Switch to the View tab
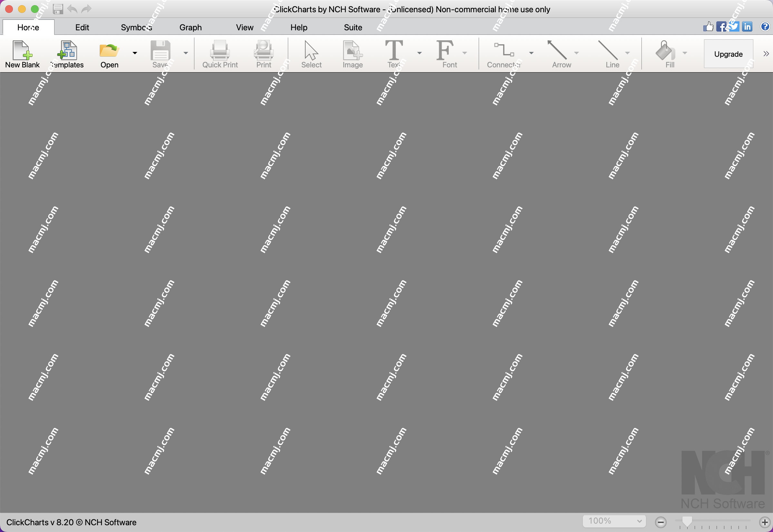The image size is (773, 532). 245,27
